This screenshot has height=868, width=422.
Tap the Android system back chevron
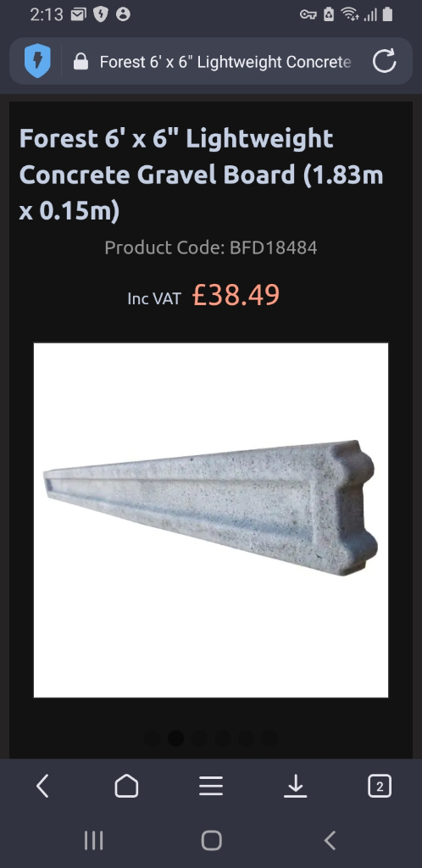tap(330, 840)
